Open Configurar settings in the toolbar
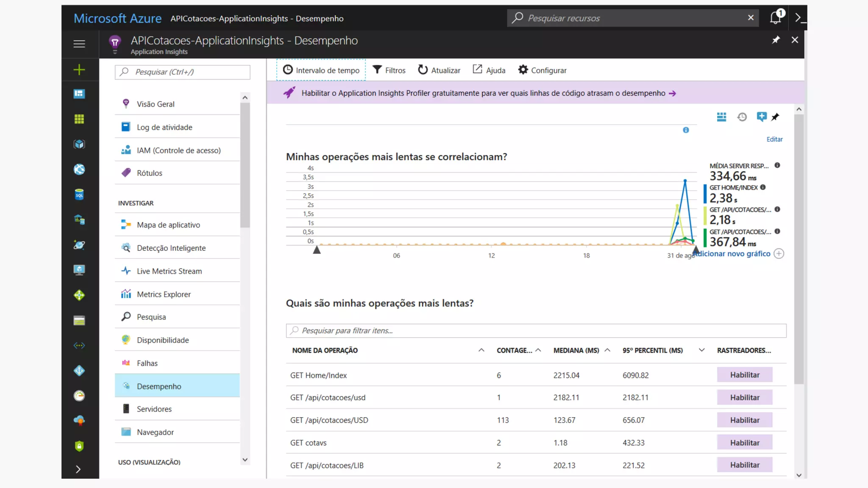Screen dimensions: 868x488 click(542, 70)
